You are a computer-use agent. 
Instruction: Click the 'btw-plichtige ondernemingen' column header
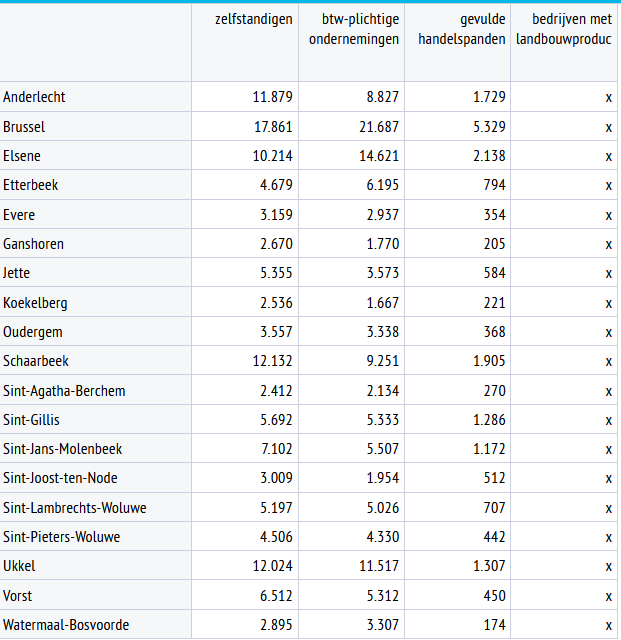click(x=351, y=29)
